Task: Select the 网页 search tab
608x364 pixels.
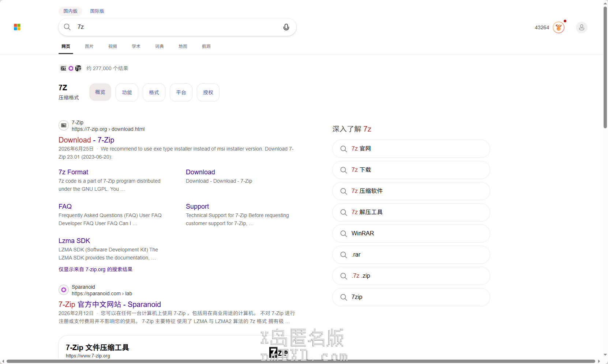Action: tap(66, 46)
